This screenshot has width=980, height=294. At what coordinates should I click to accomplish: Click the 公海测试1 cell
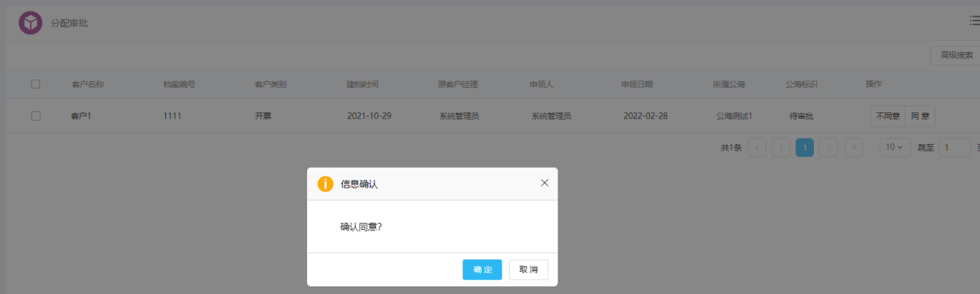pos(734,116)
